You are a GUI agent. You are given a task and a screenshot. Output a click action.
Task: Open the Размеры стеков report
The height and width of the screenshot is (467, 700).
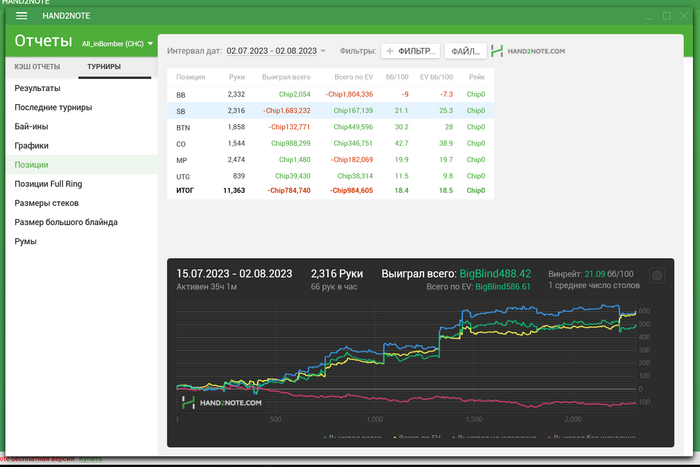point(82,203)
